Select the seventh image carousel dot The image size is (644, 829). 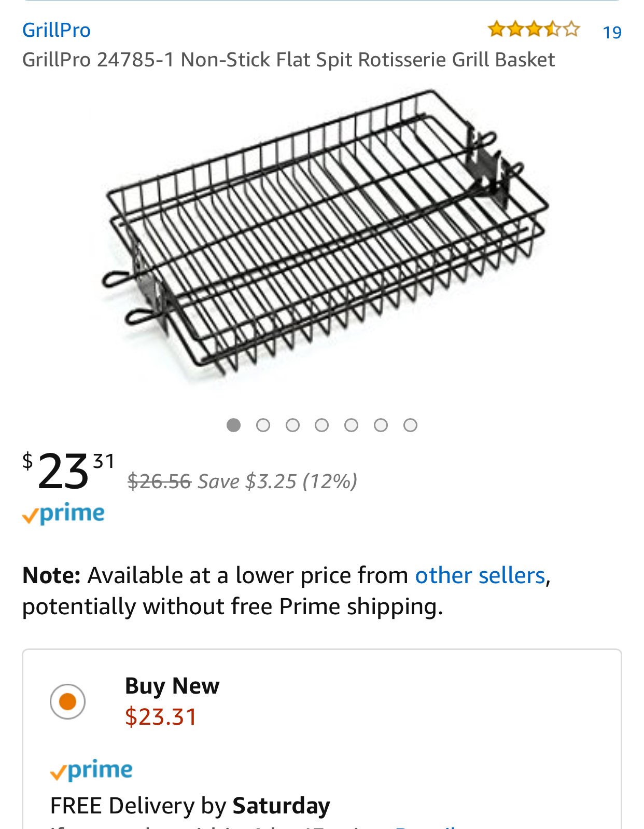(x=410, y=425)
